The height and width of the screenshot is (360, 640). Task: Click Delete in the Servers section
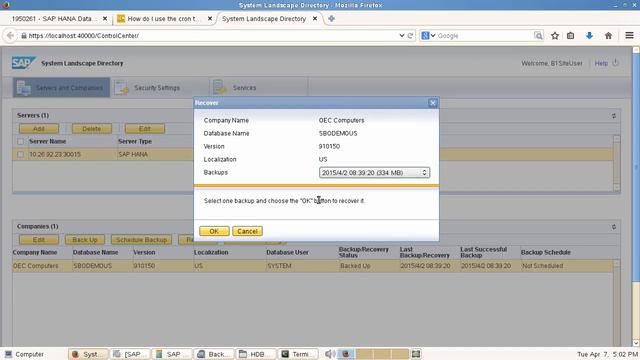coord(91,129)
